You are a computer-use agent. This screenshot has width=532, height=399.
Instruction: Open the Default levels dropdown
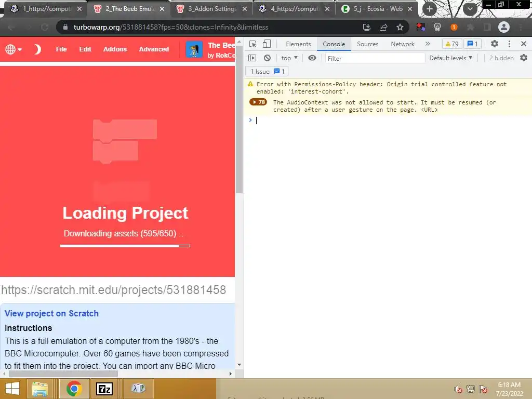click(450, 58)
